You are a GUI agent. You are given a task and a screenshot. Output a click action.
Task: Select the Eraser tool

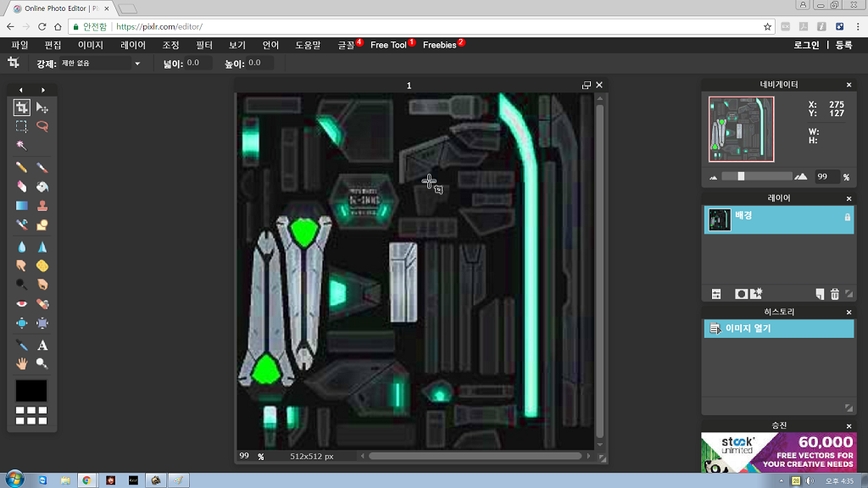pos(21,186)
